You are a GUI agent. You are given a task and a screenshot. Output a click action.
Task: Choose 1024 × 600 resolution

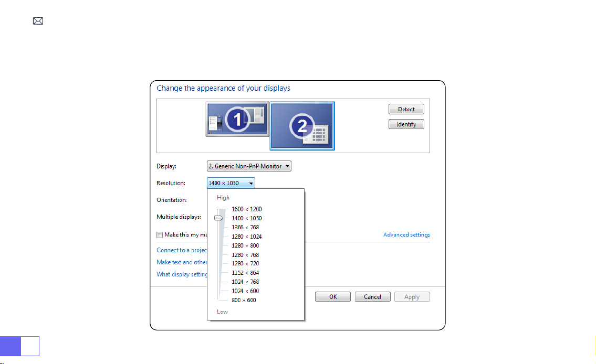(x=245, y=291)
